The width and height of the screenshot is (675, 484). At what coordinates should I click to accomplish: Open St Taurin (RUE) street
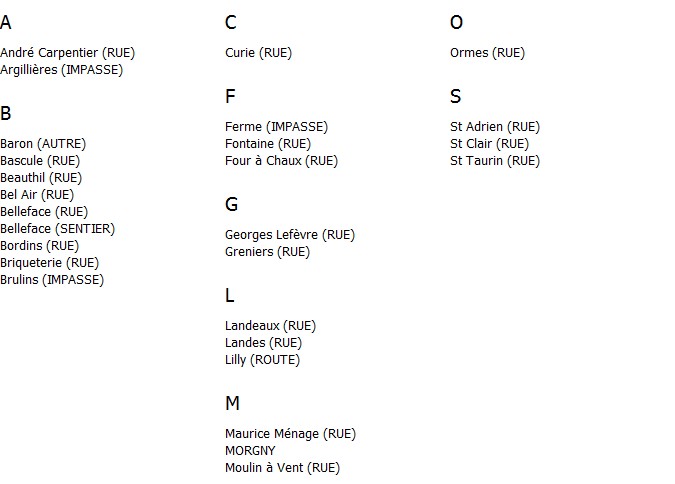[x=495, y=161]
